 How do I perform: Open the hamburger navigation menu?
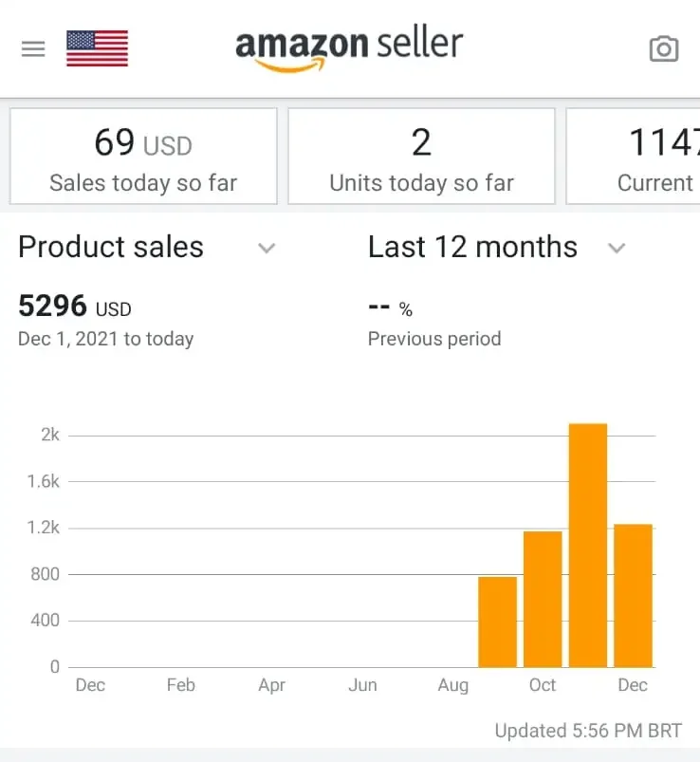(33, 48)
